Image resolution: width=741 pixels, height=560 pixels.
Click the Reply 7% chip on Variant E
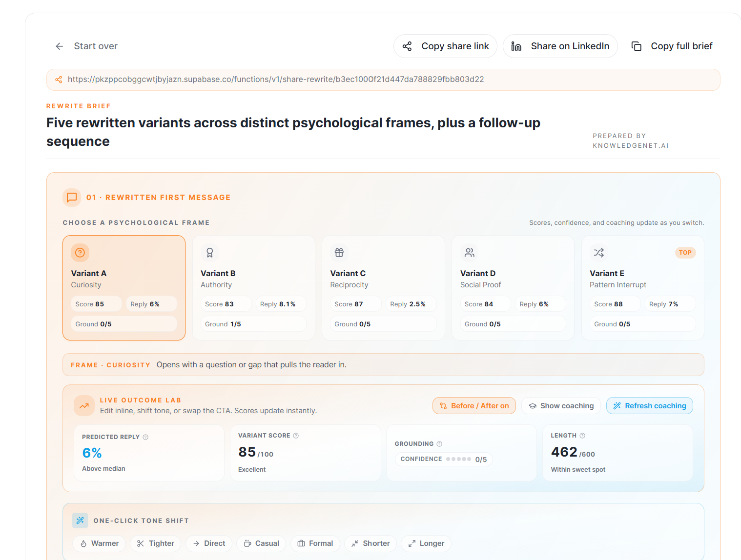tap(670, 304)
